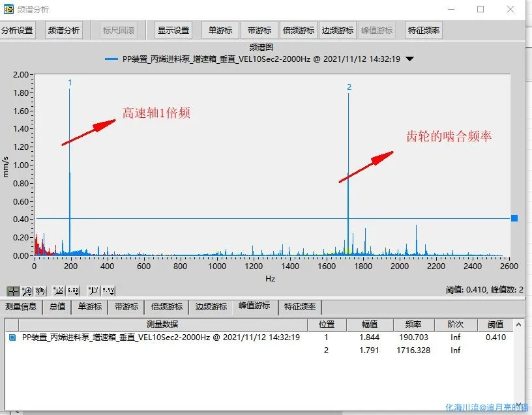The image size is (532, 415).
Task: Select the crosshair cursor tool
Action: [12, 291]
